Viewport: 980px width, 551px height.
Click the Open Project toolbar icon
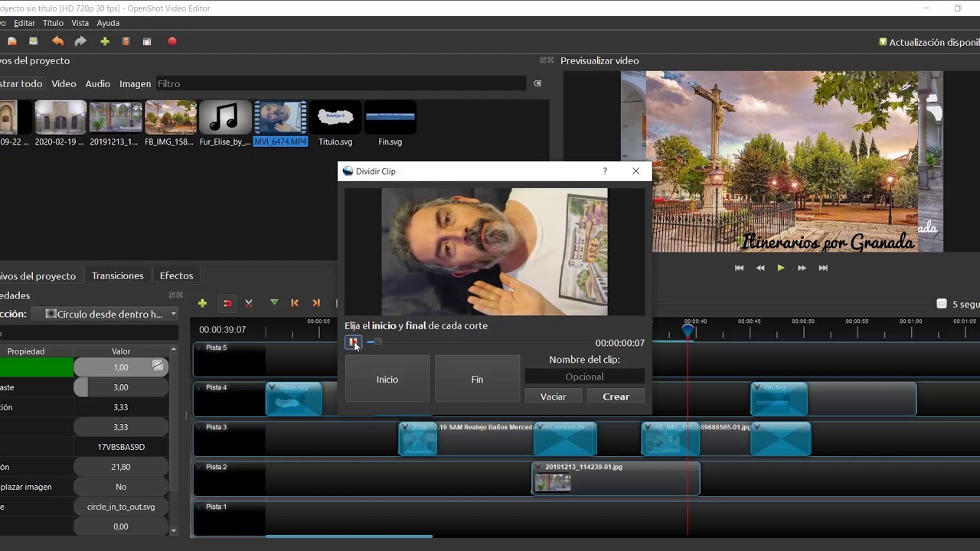(x=11, y=41)
